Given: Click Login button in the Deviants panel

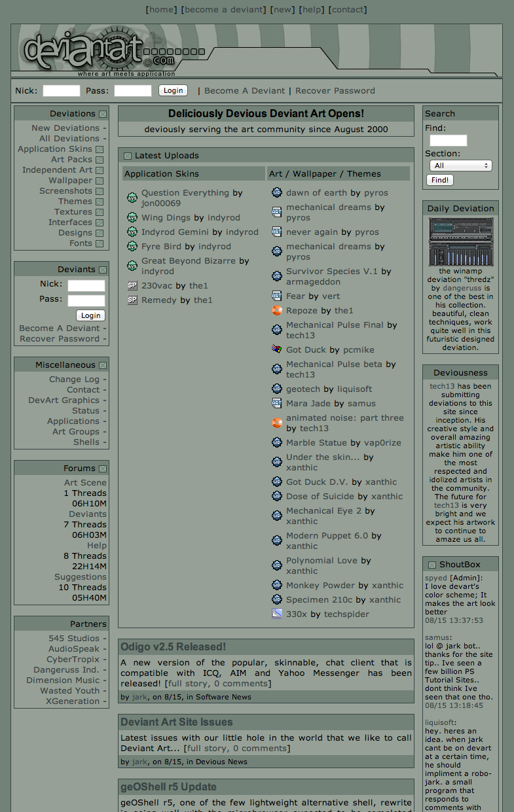Looking at the screenshot, I should click(90, 315).
